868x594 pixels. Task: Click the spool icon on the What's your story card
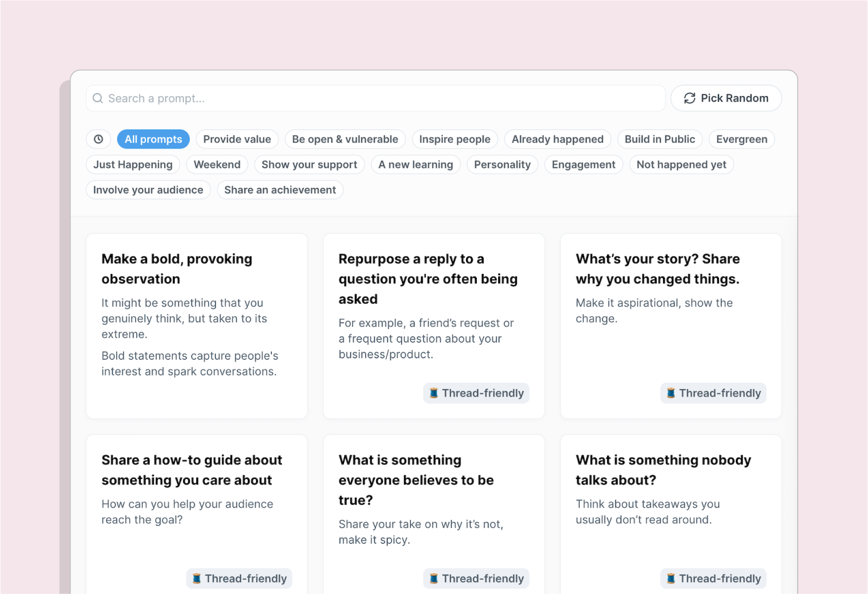(x=670, y=393)
